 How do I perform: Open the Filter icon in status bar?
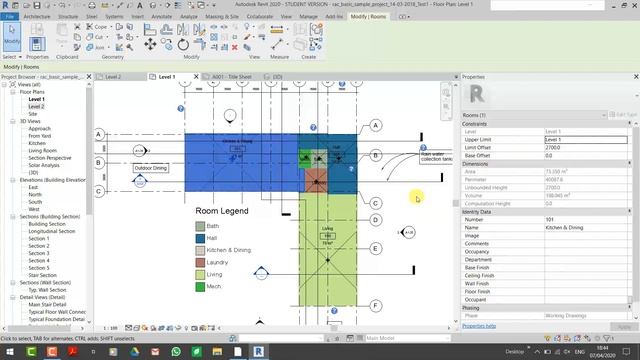[607, 338]
